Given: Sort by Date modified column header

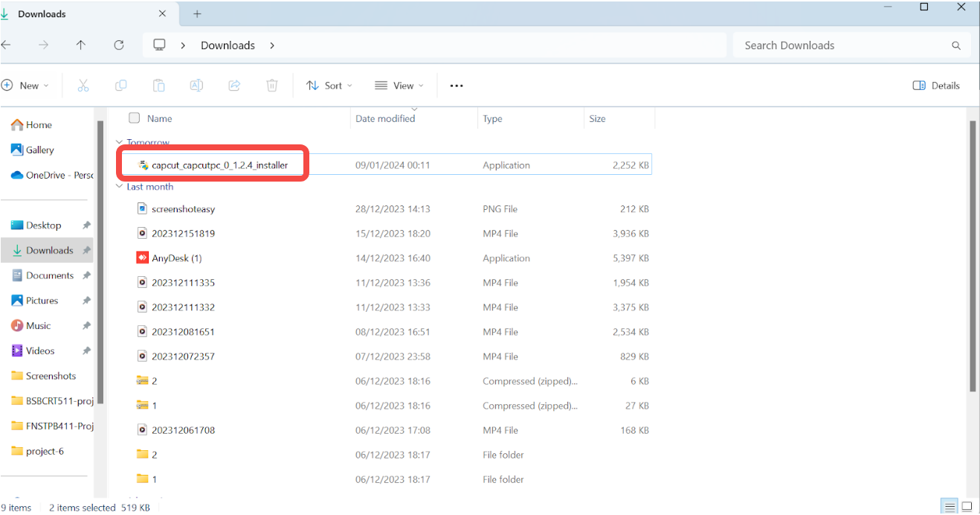Looking at the screenshot, I should 385,119.
